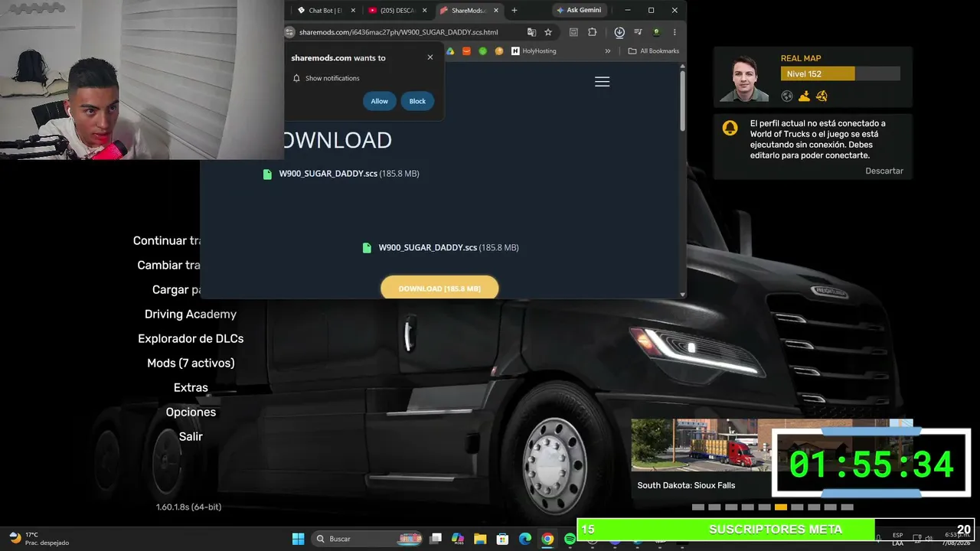The image size is (980, 551).
Task: View site information icon beside the URL
Action: 289,32
